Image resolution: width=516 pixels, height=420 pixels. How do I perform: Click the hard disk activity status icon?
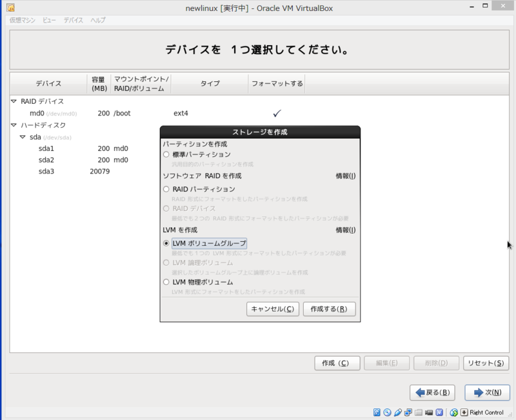377,412
